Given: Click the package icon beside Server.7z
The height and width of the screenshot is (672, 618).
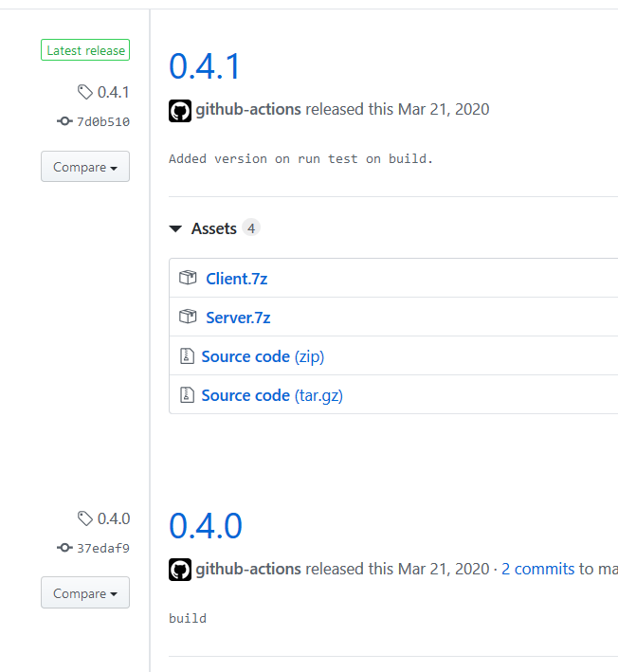Looking at the screenshot, I should coord(188,317).
